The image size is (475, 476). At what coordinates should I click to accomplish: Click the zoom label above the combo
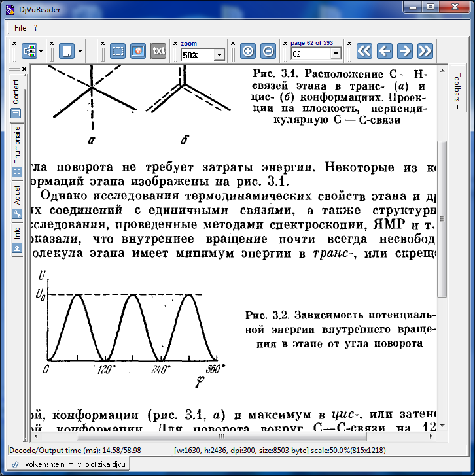click(188, 44)
